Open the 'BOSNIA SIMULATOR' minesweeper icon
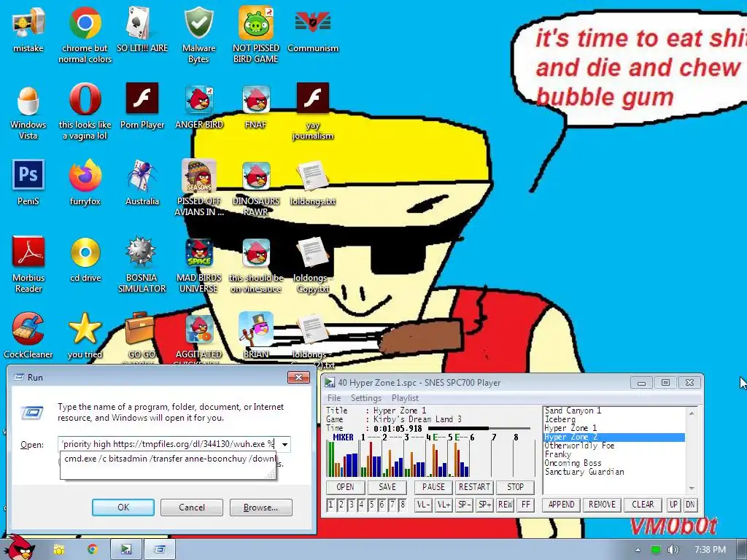Image resolution: width=747 pixels, height=560 pixels. coord(141,252)
